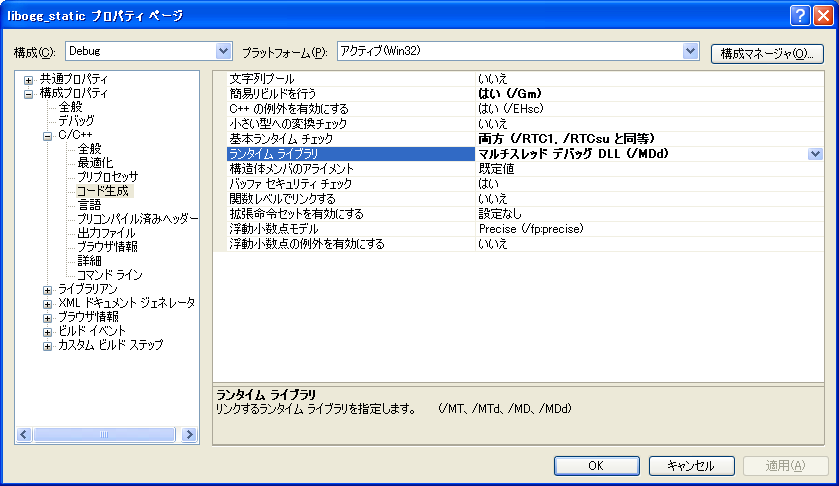Select the プリプロセッサ tree item
The height and width of the screenshot is (486, 839).
click(x=107, y=177)
